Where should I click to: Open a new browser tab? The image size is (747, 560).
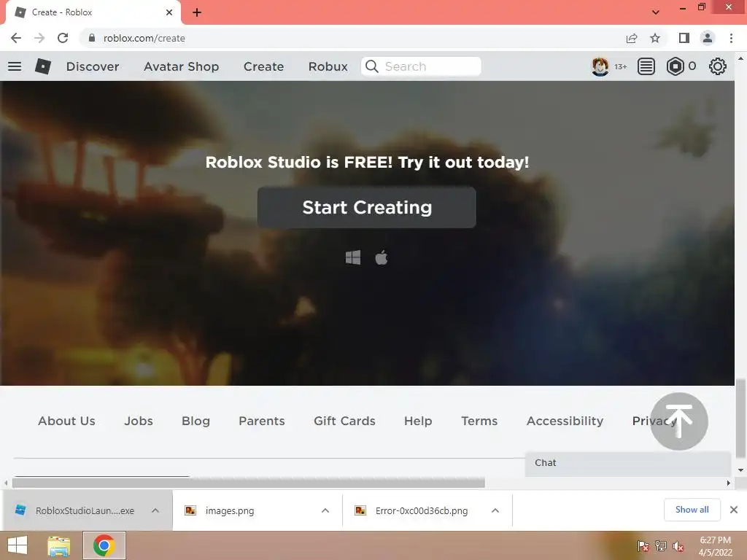197,12
